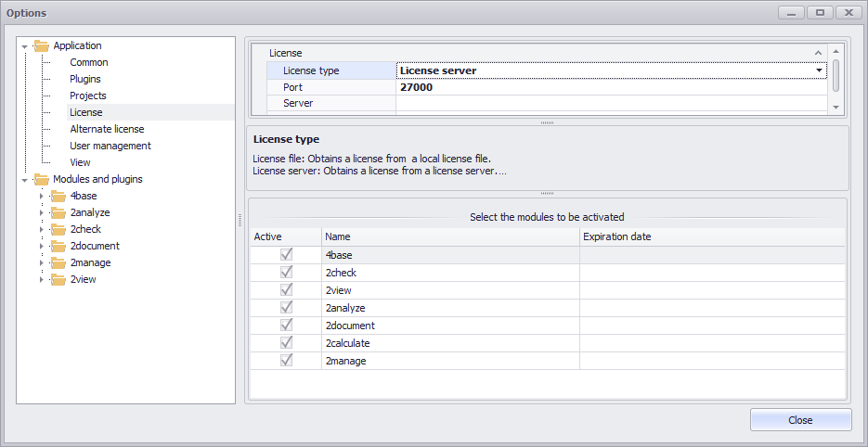
Task: Select View in the options tree
Action: pyautogui.click(x=80, y=162)
